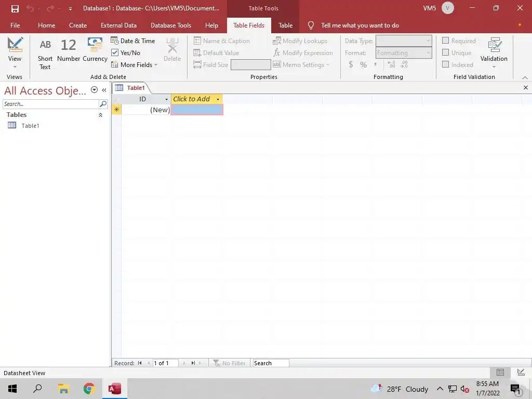Apply Currency format with dollar icon
This screenshot has width=532, height=399.
pos(351,64)
